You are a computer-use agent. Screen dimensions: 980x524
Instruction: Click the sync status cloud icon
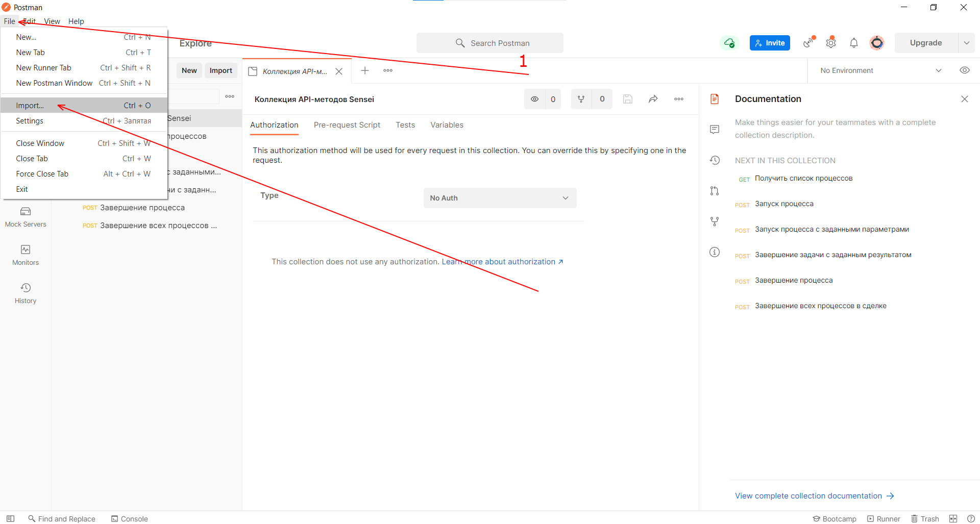pos(729,43)
